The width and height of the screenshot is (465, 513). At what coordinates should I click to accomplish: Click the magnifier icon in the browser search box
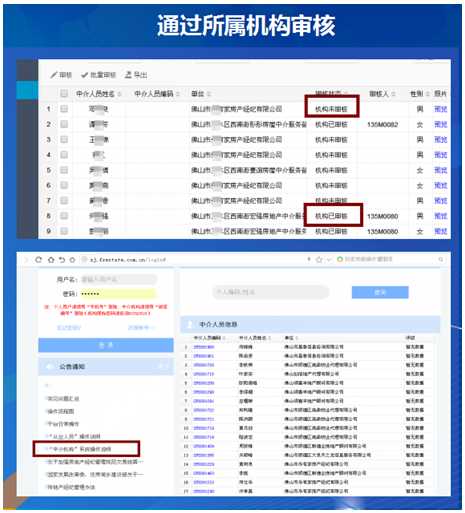(441, 259)
